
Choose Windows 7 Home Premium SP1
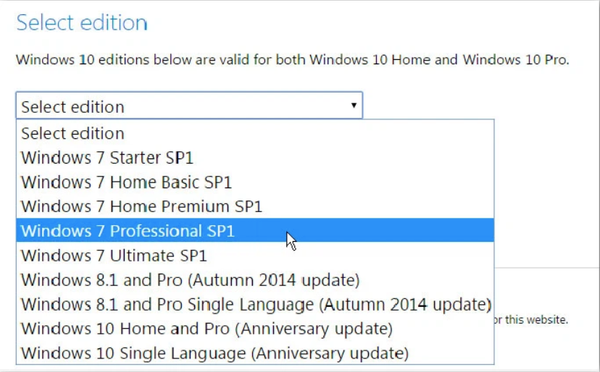point(255,206)
